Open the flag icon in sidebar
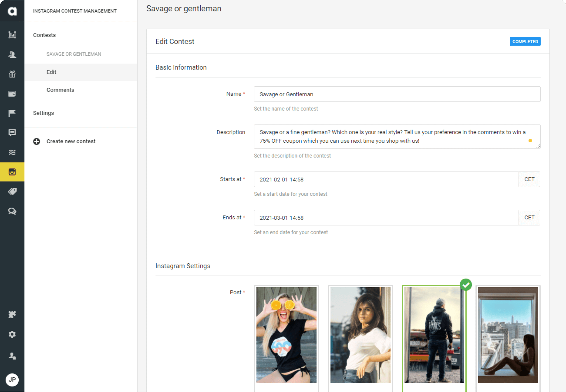The height and width of the screenshot is (392, 566). coord(12,113)
